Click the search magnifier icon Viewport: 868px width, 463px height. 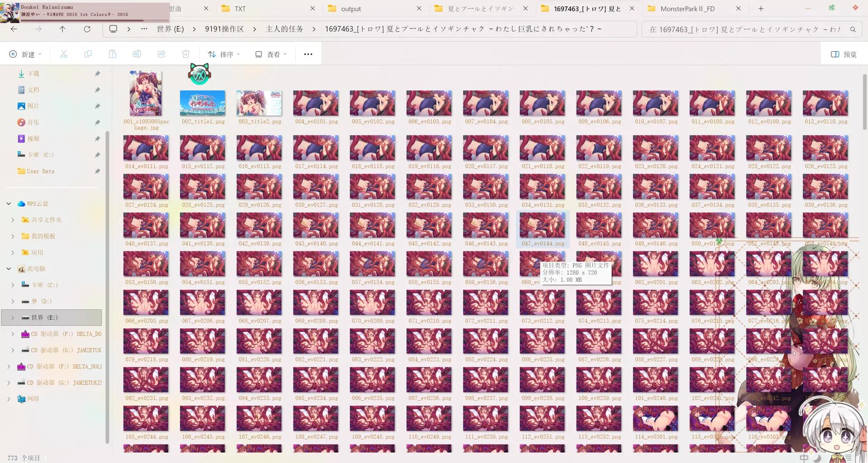point(853,29)
